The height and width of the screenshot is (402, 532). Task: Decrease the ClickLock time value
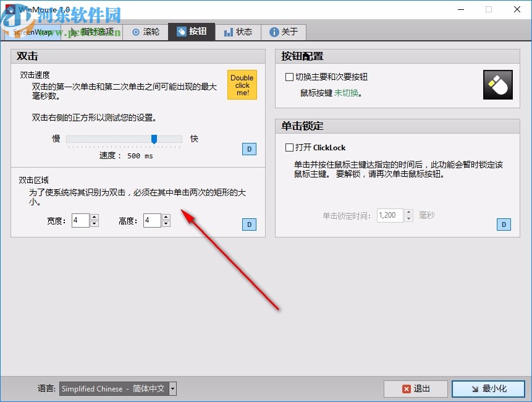pos(409,219)
